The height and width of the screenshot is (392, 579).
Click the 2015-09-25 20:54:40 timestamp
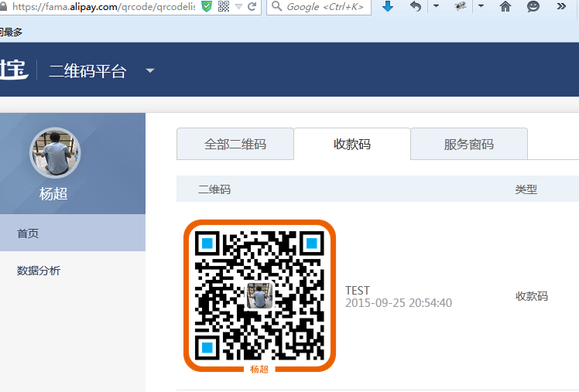coord(399,303)
